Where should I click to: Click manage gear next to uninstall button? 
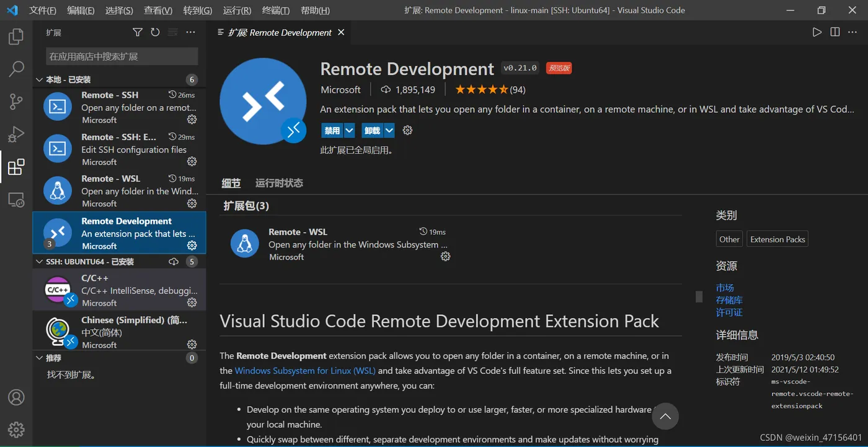click(x=407, y=130)
